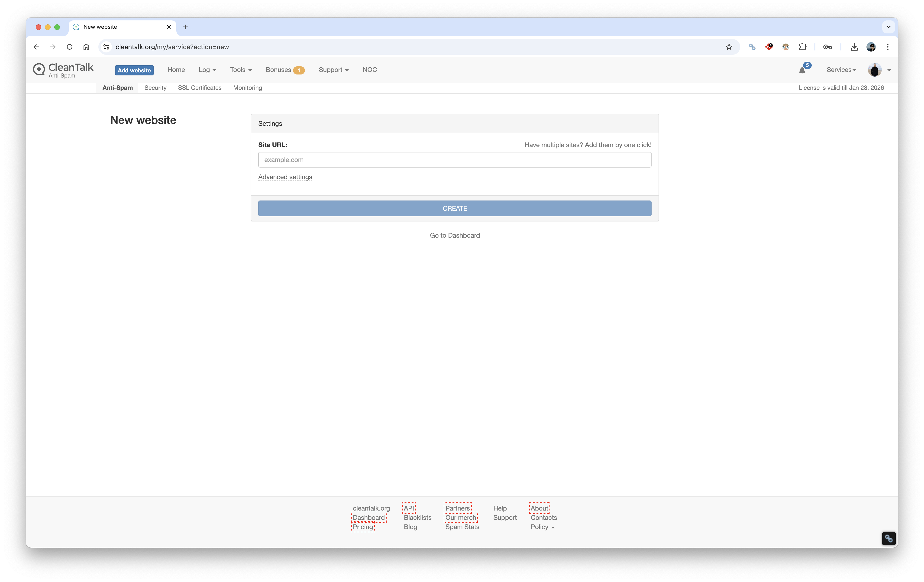This screenshot has height=582, width=924.
Task: Switch to the Security tab
Action: [155, 88]
